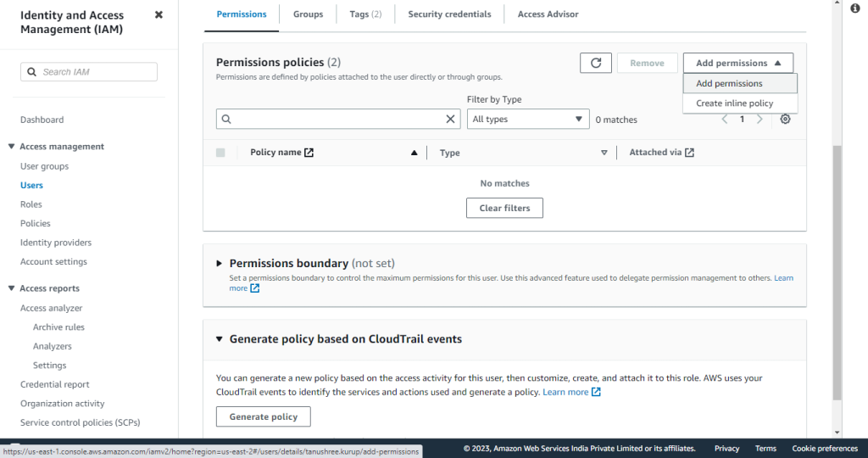This screenshot has height=458, width=868.
Task: Click the Privacy footer link
Action: click(x=726, y=449)
